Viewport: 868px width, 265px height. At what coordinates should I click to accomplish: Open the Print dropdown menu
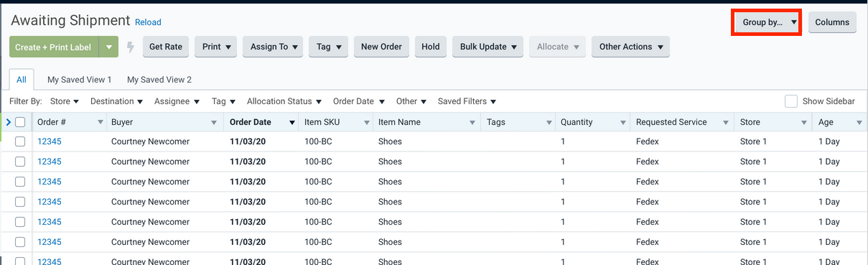[215, 47]
